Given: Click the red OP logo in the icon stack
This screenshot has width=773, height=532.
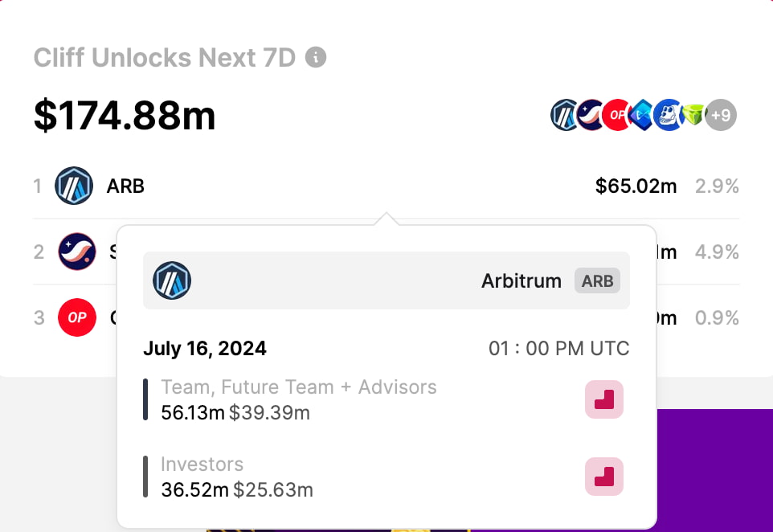Looking at the screenshot, I should 616,115.
